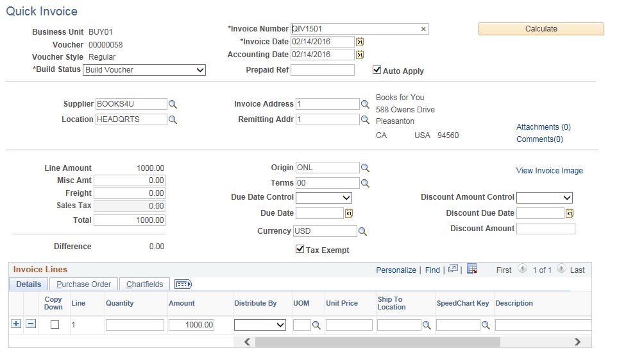This screenshot has width=644, height=357.
Task: Go to previous row in Invoice Lines
Action: click(522, 268)
